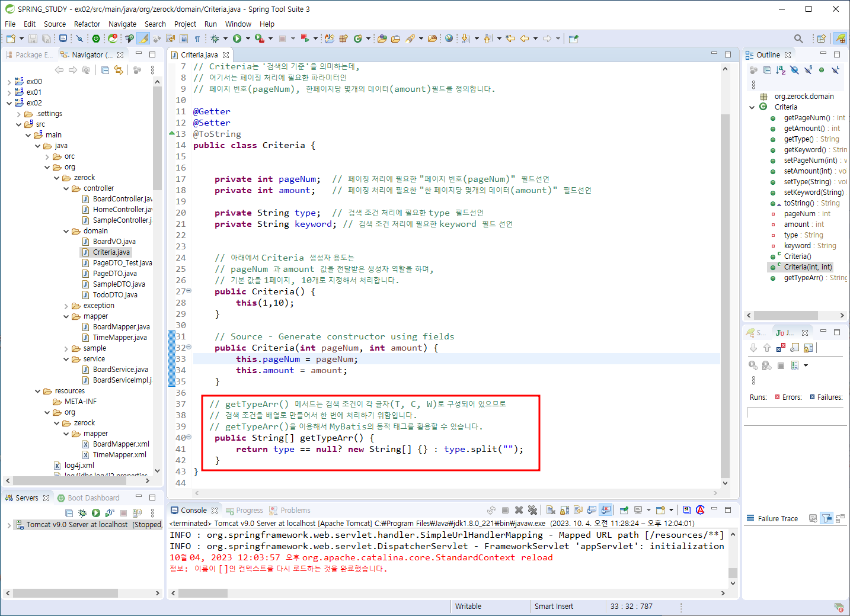Switch to the Progress tab

point(244,511)
